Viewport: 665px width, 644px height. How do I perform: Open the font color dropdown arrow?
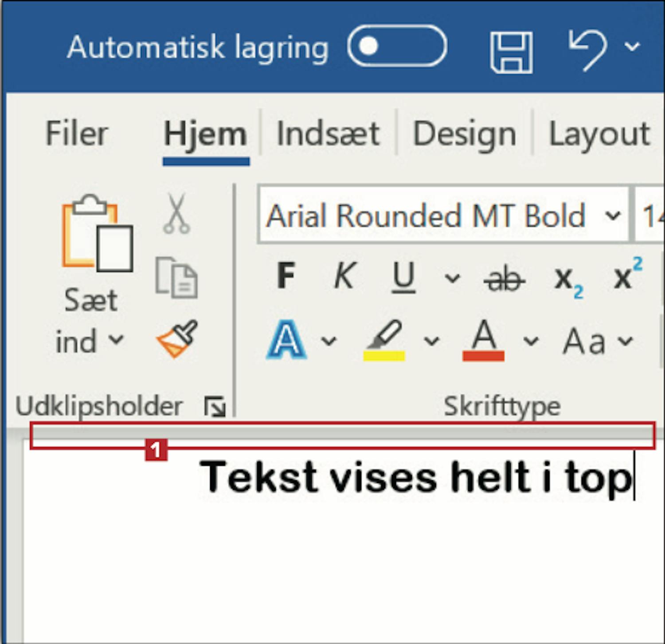tap(531, 341)
